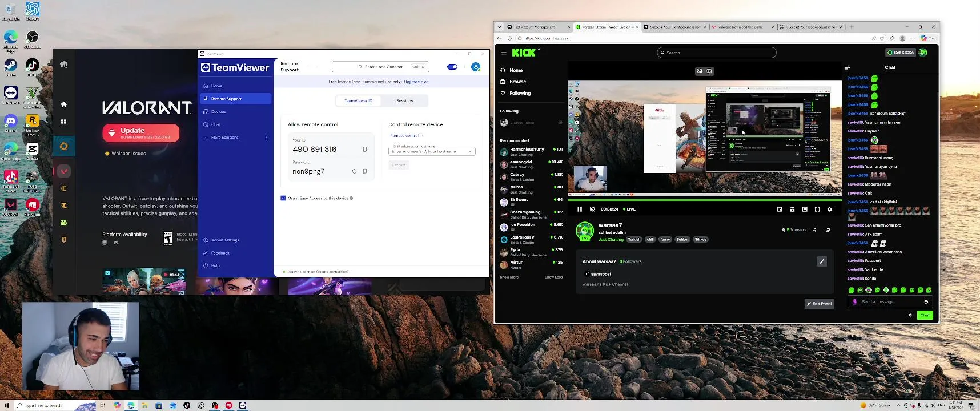Toggle the TeamViewer top-right blue switch

point(452,67)
